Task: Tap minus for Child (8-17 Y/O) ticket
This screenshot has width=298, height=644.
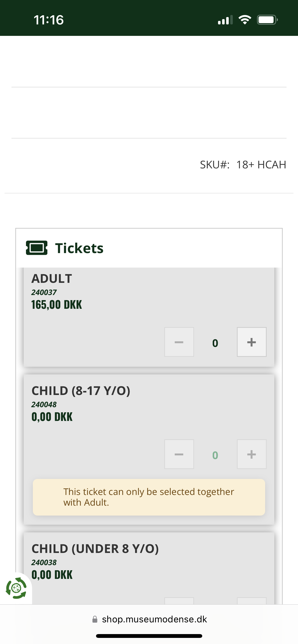Action: click(179, 454)
